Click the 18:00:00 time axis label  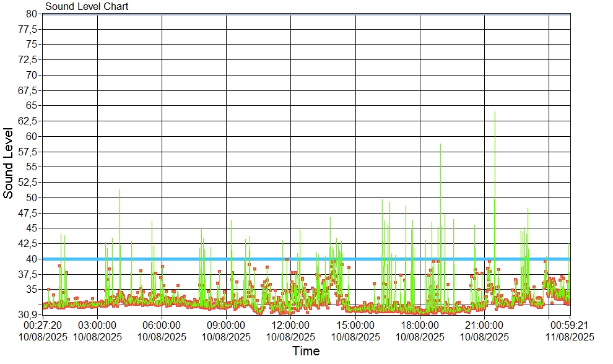coord(420,326)
